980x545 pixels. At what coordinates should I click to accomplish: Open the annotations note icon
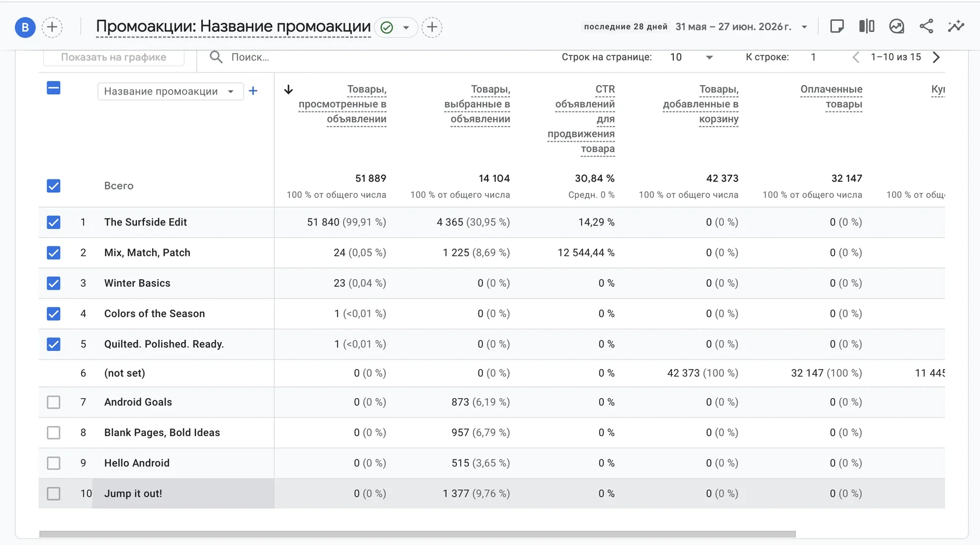837,26
